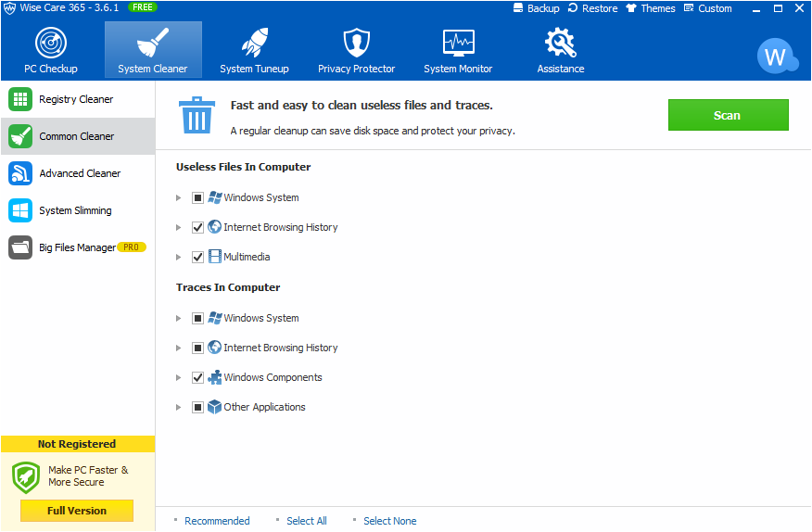Uncheck the Windows Components checkbox

[197, 377]
